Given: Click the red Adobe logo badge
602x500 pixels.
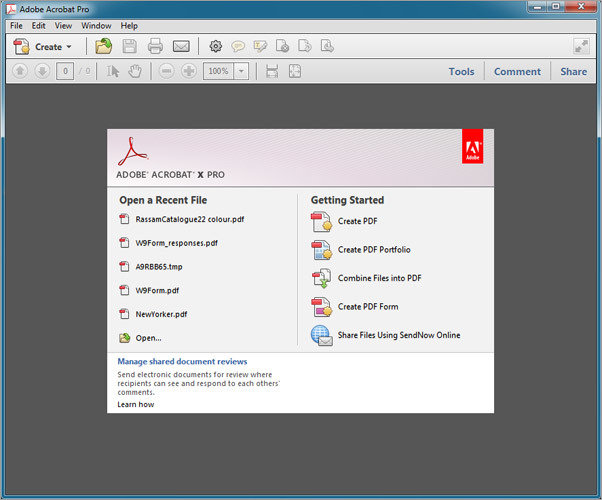Looking at the screenshot, I should 473,146.
